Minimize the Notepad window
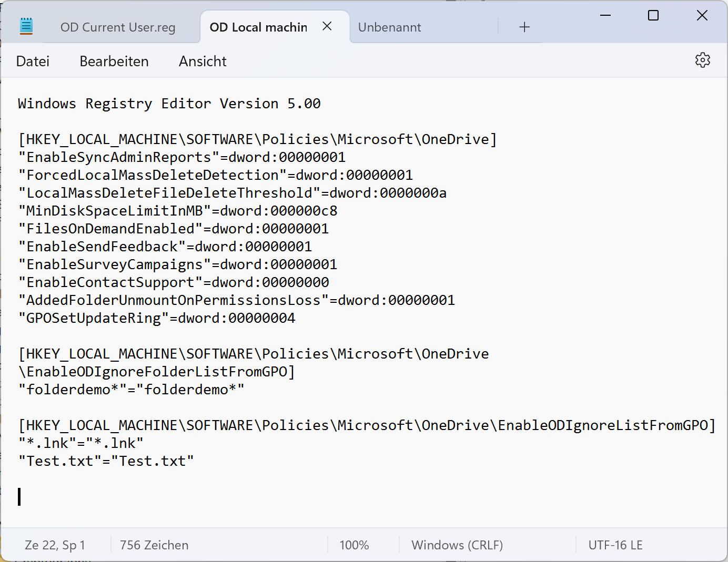 [605, 15]
